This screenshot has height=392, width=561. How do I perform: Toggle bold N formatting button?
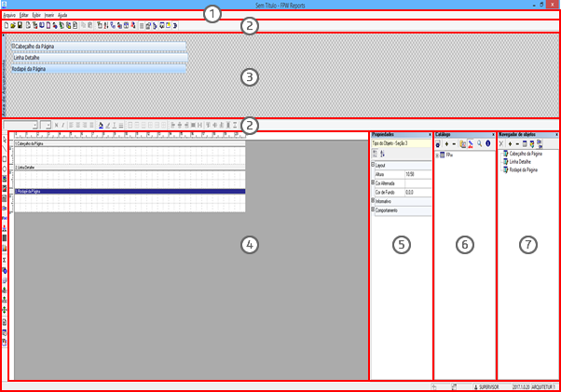[x=56, y=124]
